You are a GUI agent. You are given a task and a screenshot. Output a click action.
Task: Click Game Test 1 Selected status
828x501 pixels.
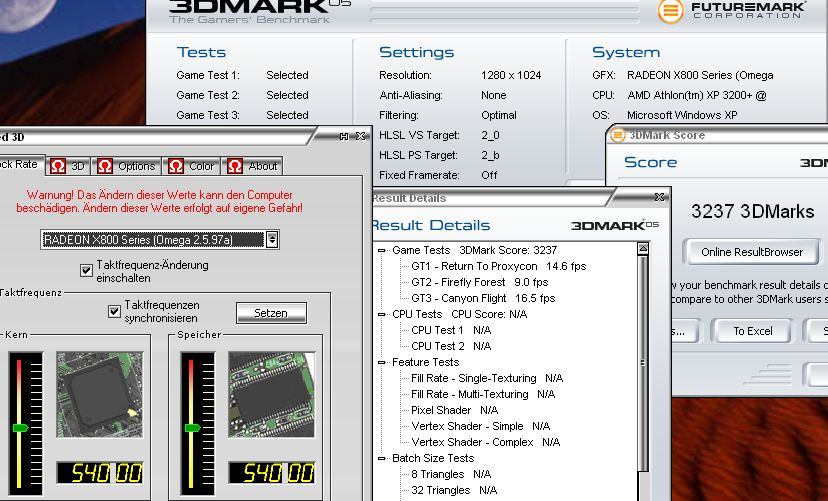pos(287,75)
